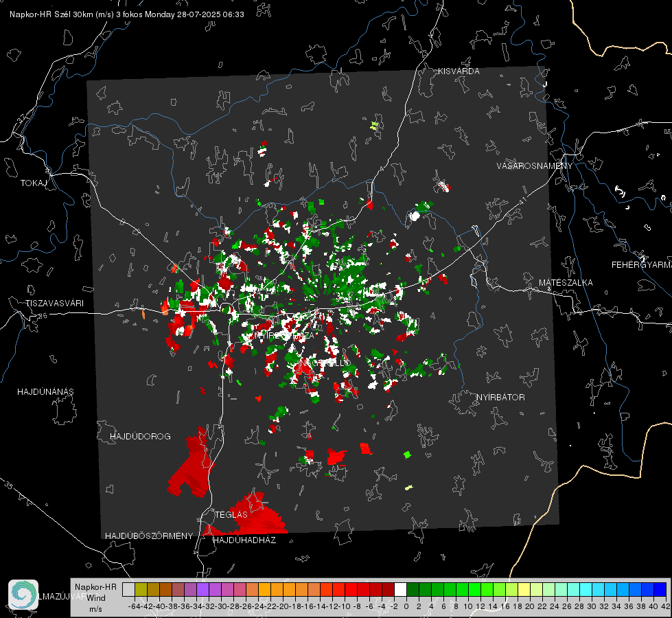Click the 'Napkor-HR' legend title

pos(95,587)
